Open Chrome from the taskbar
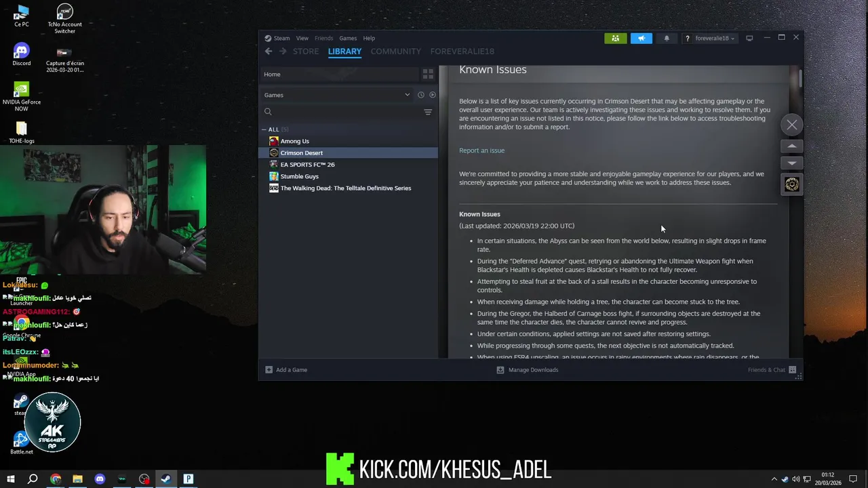The height and width of the screenshot is (488, 868). 56,479
